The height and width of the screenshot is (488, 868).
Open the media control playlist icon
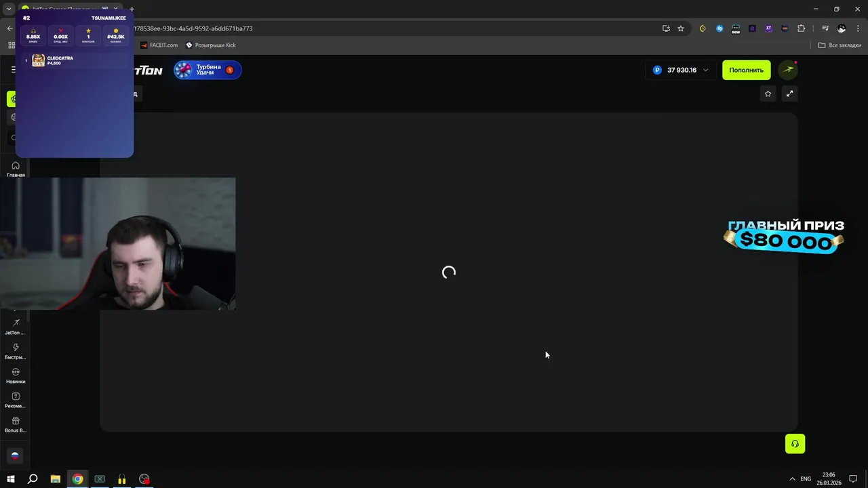coord(825,28)
